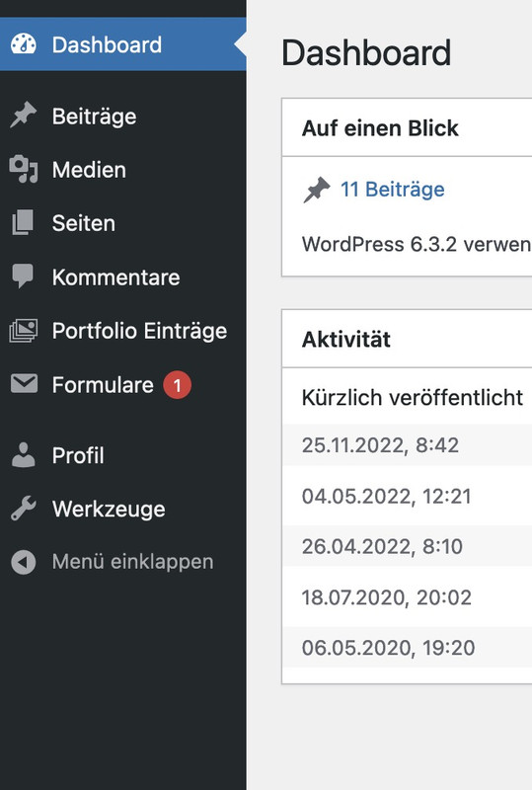The height and width of the screenshot is (790, 532).
Task: Collapse menu via the Menü einklappen arrow icon
Action: 23,562
